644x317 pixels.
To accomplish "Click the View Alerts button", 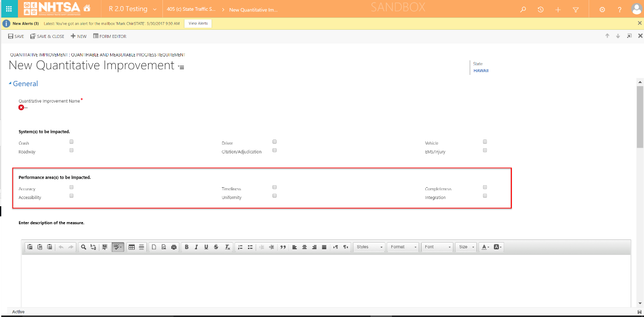I will tap(198, 24).
